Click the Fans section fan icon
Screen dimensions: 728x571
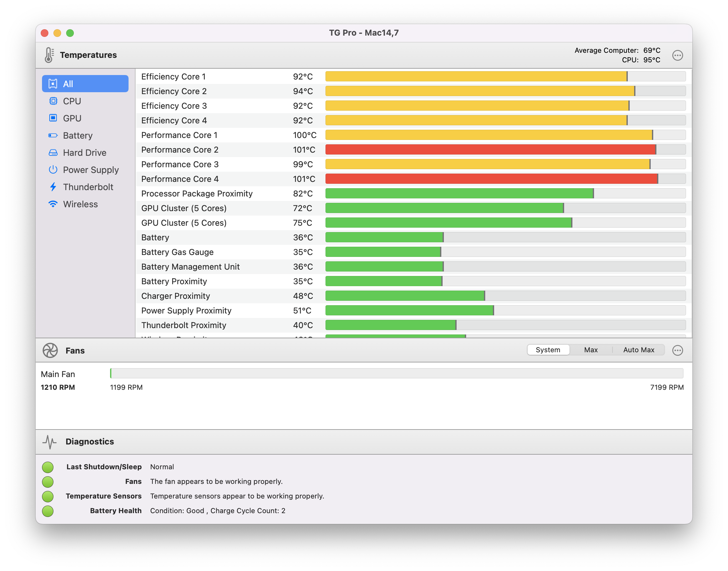click(50, 350)
